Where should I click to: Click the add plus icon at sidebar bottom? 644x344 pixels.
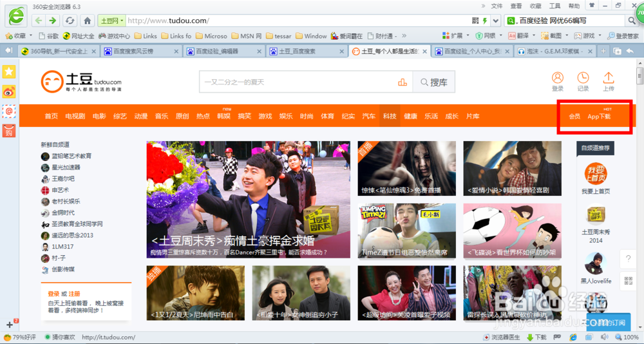tap(10, 324)
